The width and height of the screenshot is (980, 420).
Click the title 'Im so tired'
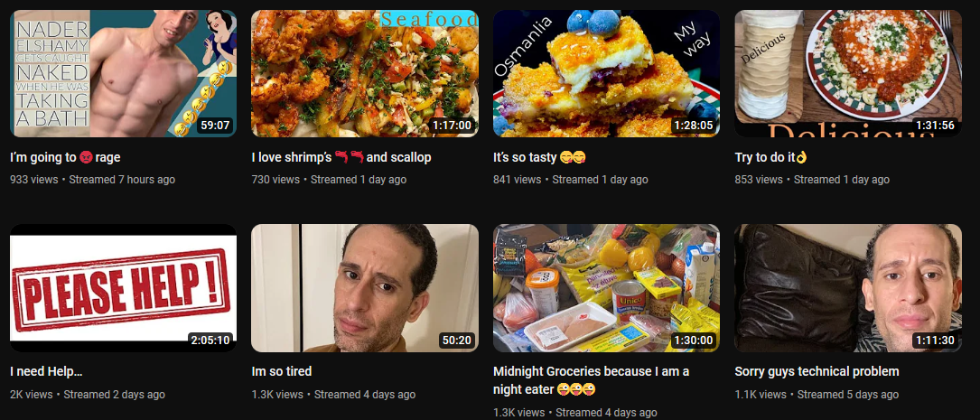[281, 372]
